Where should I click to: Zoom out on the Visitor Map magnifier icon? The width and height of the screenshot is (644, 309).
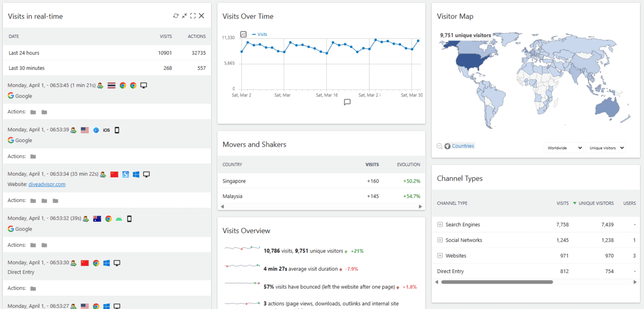[439, 146]
